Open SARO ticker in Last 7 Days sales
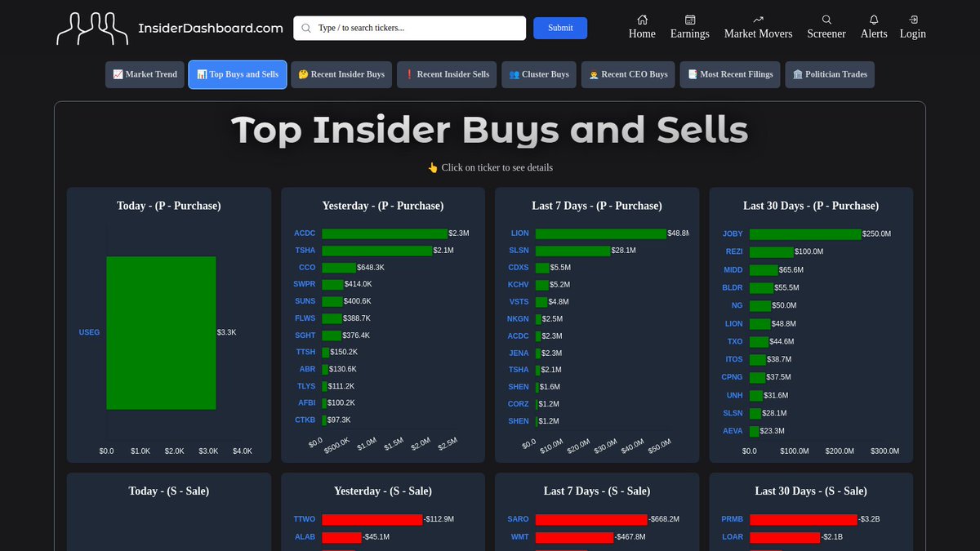 pyautogui.click(x=519, y=519)
